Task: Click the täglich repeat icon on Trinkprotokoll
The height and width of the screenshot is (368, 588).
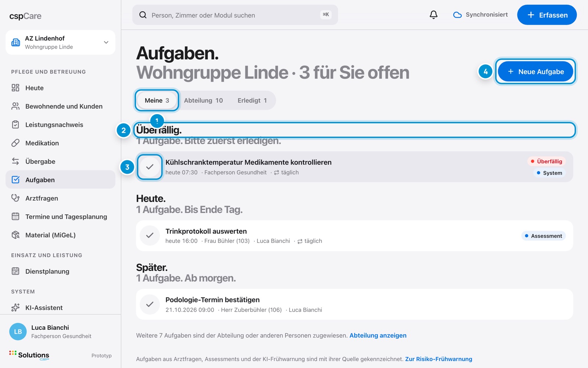Action: (x=300, y=241)
